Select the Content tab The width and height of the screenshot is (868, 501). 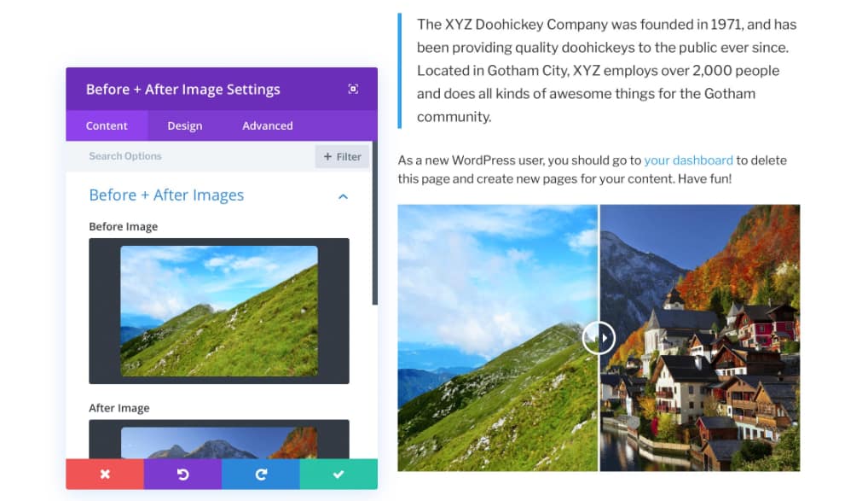tap(107, 125)
